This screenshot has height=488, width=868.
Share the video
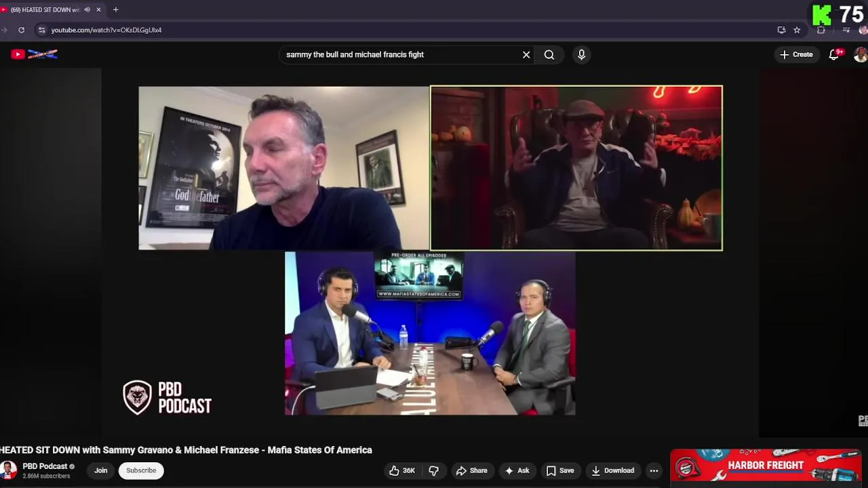(x=471, y=470)
